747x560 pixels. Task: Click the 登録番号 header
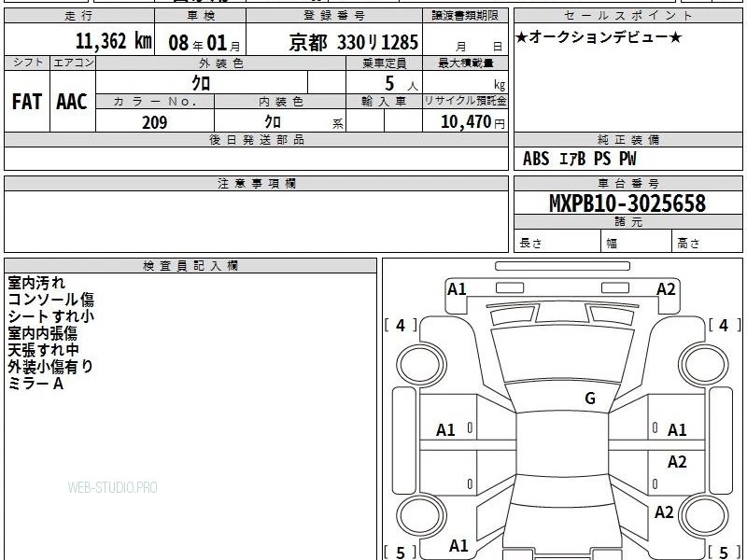click(x=334, y=16)
